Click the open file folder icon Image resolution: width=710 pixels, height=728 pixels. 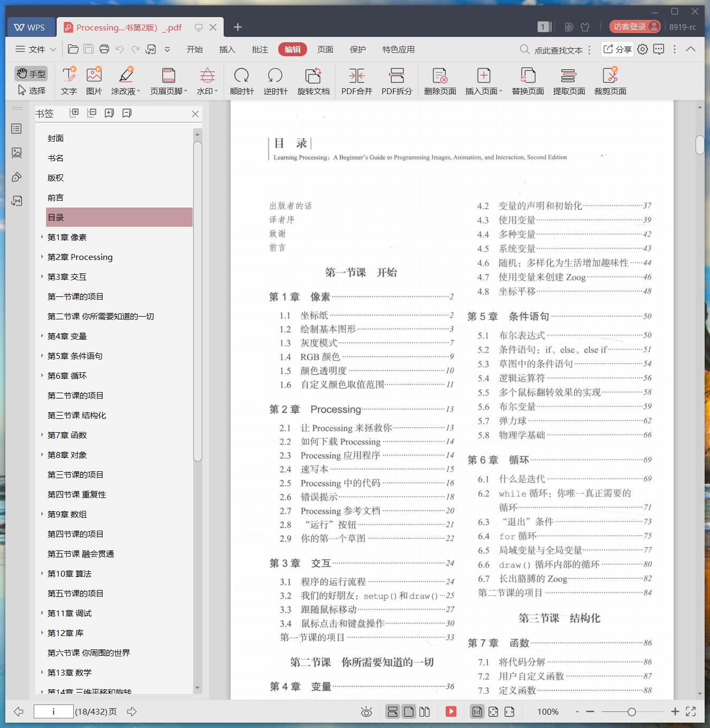tap(73, 49)
